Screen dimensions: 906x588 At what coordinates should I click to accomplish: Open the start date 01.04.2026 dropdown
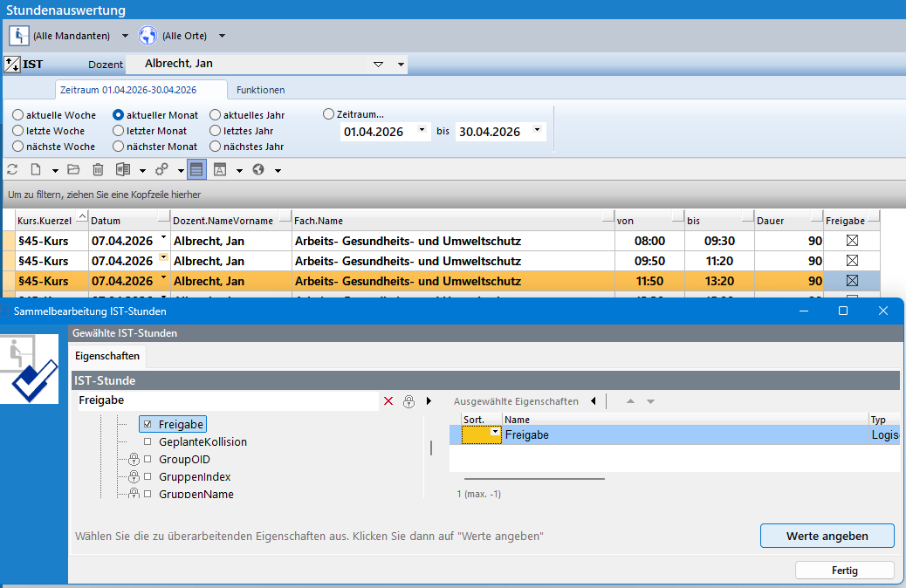click(422, 131)
